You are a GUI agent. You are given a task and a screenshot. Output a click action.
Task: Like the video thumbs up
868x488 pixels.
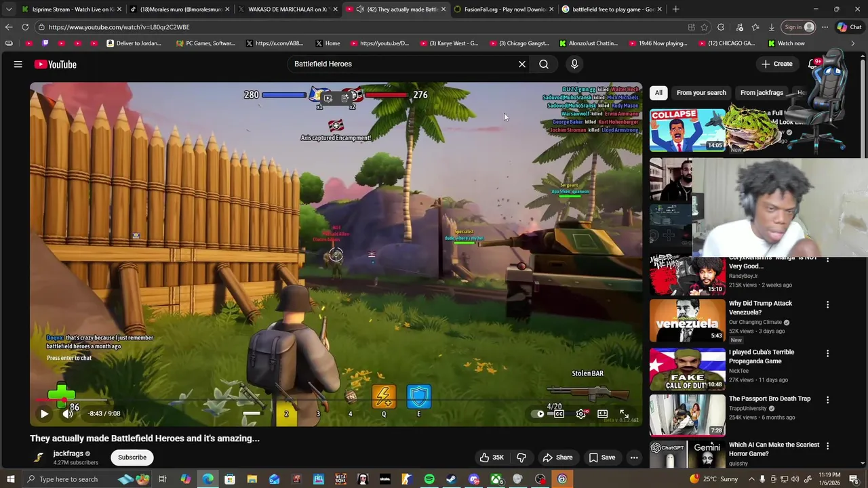[492, 457]
